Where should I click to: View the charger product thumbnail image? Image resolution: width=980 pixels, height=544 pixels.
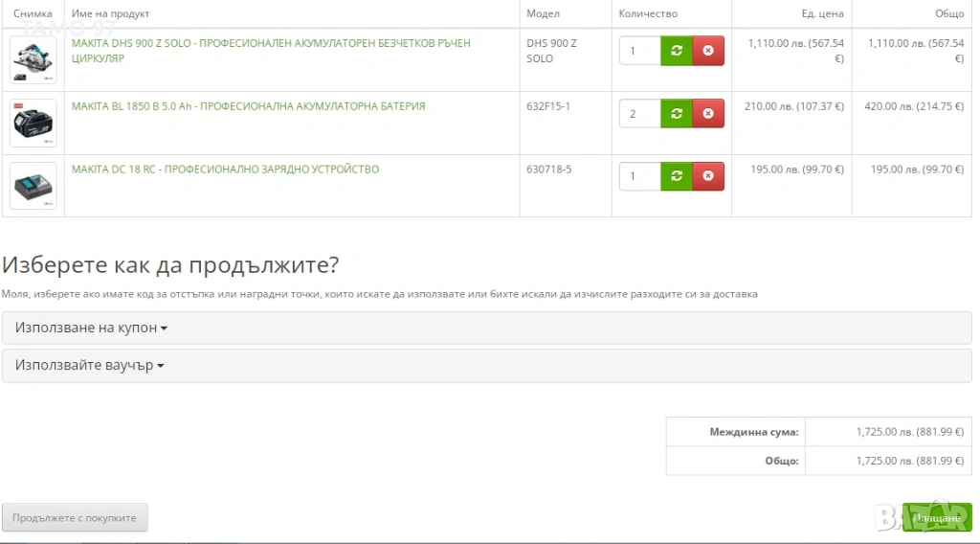tap(33, 186)
